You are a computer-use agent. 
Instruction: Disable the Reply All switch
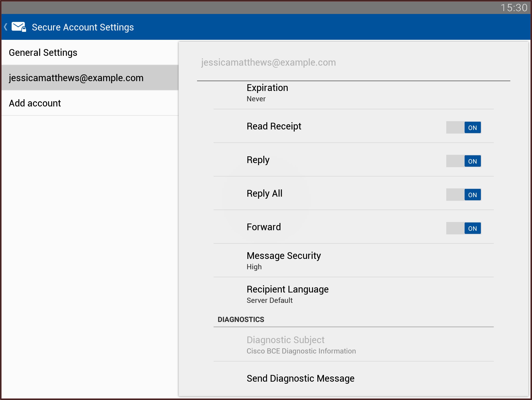tap(463, 195)
